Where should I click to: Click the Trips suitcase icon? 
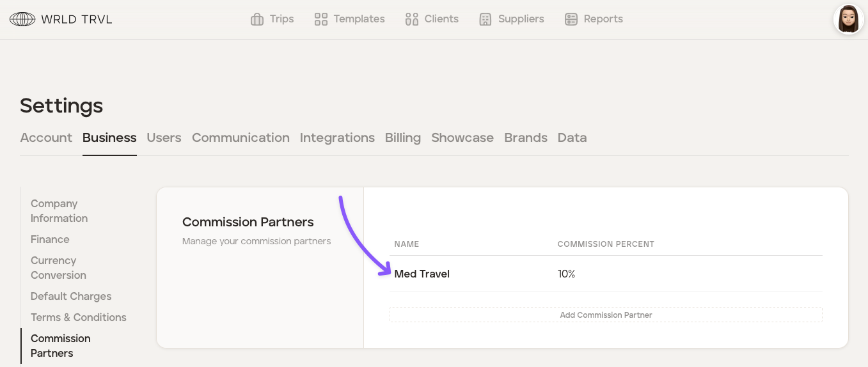click(x=257, y=19)
